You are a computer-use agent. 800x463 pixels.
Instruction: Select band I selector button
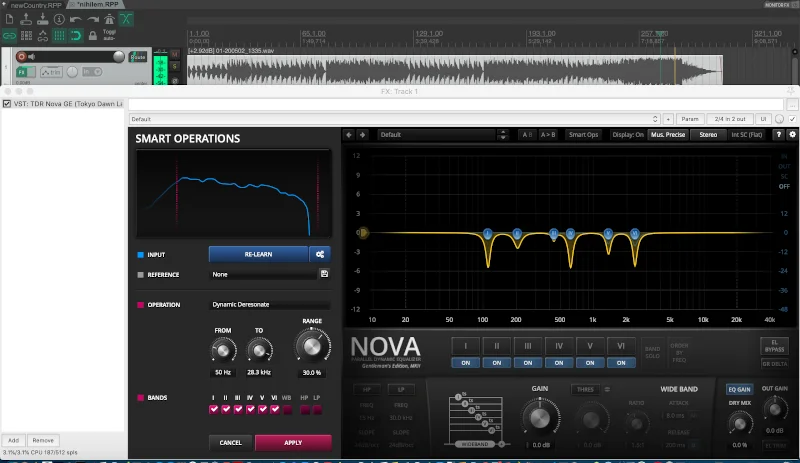(465, 346)
